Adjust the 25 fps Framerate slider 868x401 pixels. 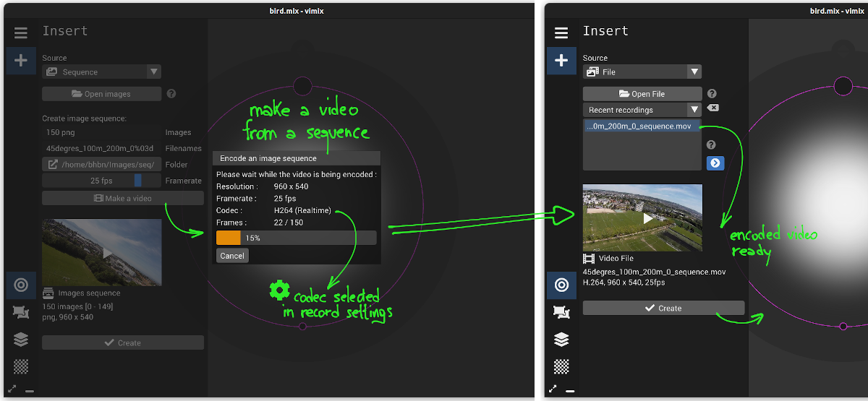[101, 181]
